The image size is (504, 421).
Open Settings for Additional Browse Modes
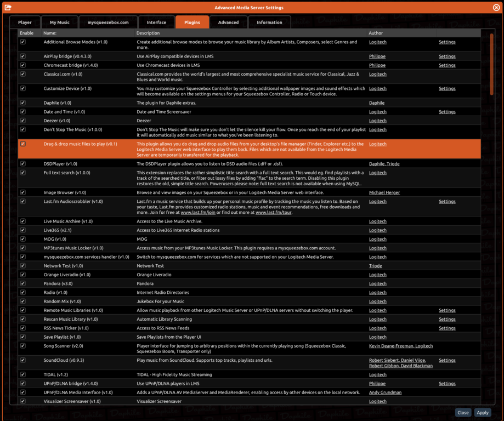447,42
